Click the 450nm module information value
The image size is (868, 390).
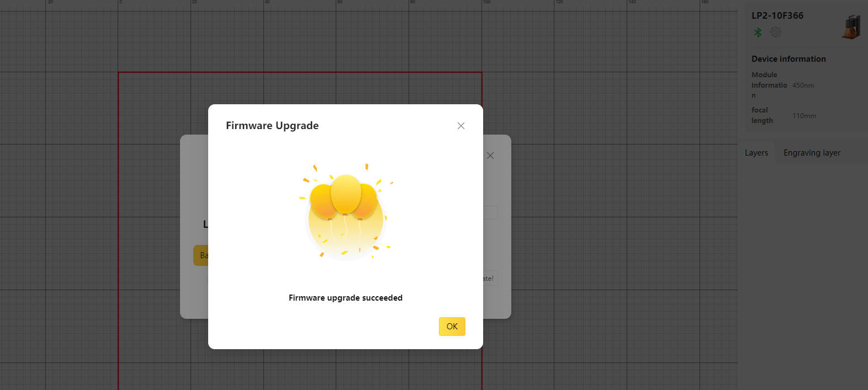pyautogui.click(x=803, y=86)
